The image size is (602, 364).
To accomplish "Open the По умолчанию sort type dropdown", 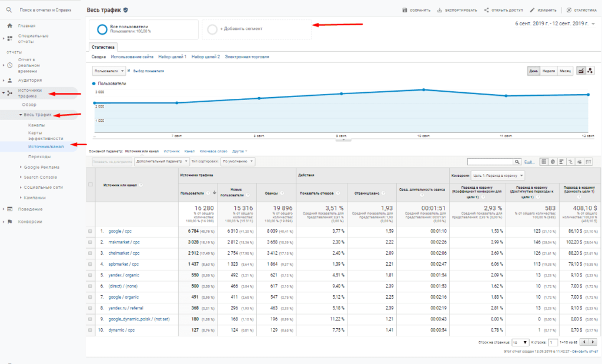I will coord(238,162).
